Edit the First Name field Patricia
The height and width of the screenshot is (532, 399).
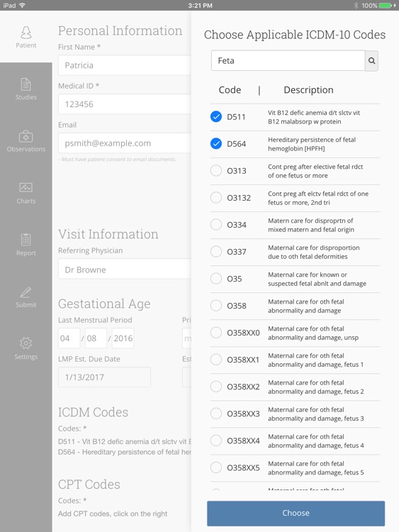[125, 65]
